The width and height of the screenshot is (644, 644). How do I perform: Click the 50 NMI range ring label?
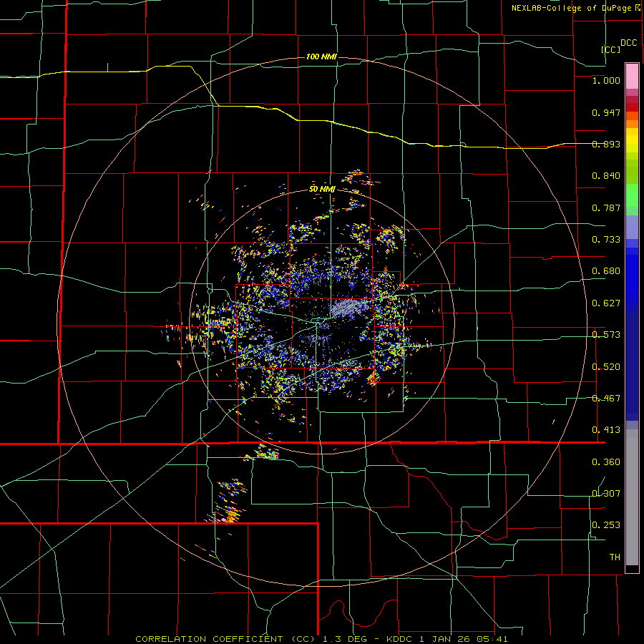322,190
